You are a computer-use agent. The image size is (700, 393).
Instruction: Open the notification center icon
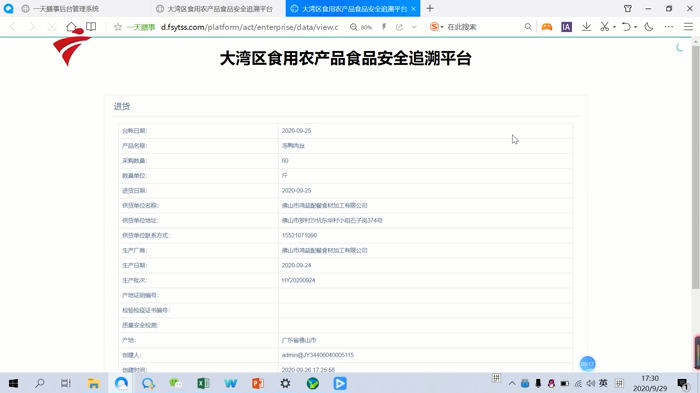pyautogui.click(x=683, y=383)
